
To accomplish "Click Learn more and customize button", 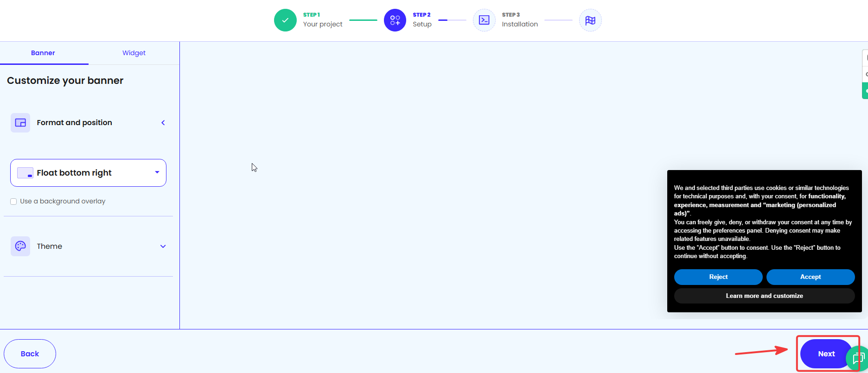I will coord(765,296).
